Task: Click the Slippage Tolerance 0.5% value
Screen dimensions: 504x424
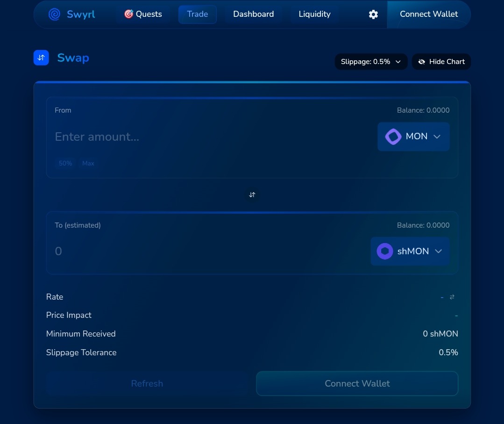Action: pyautogui.click(x=448, y=352)
